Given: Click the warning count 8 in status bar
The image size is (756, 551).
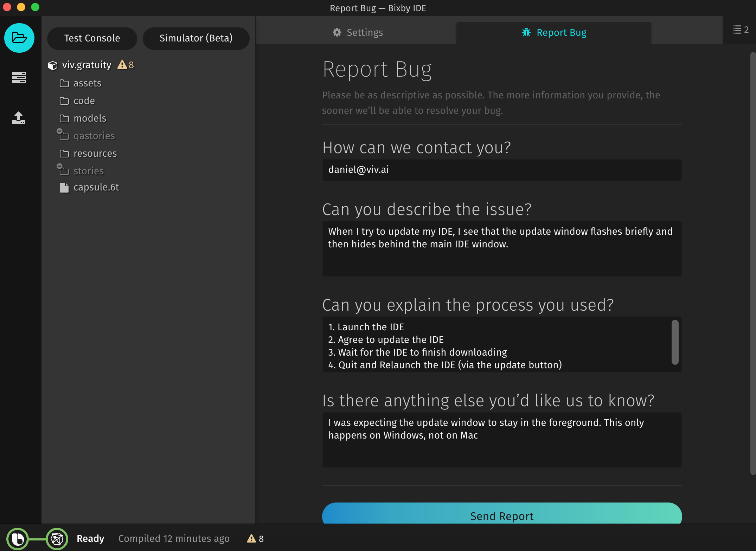Looking at the screenshot, I should click(x=261, y=539).
